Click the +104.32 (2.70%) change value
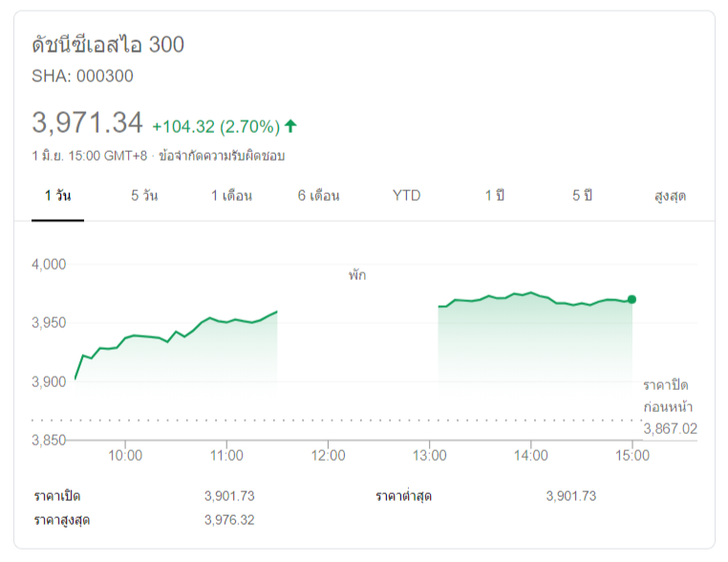Viewport: 728px width, 562px height. [x=216, y=126]
